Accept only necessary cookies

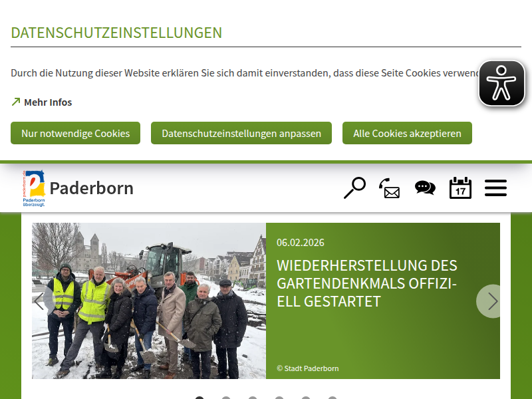pyautogui.click(x=75, y=133)
